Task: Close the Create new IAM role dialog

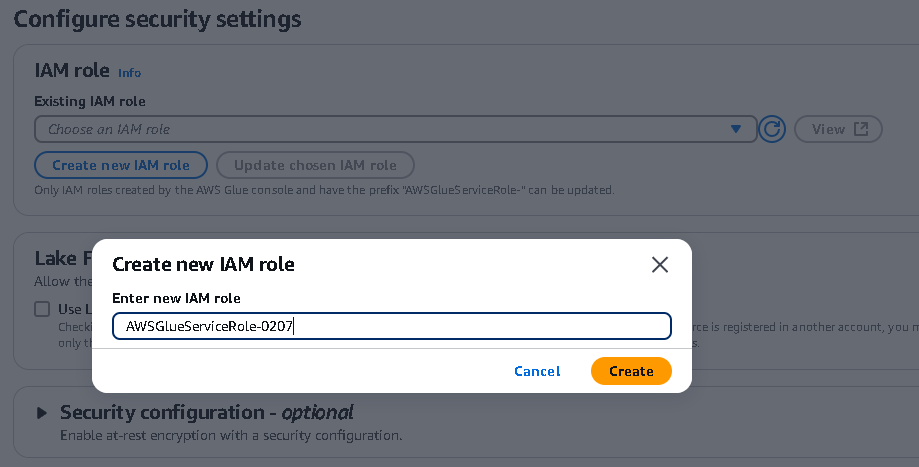Action: (x=659, y=265)
